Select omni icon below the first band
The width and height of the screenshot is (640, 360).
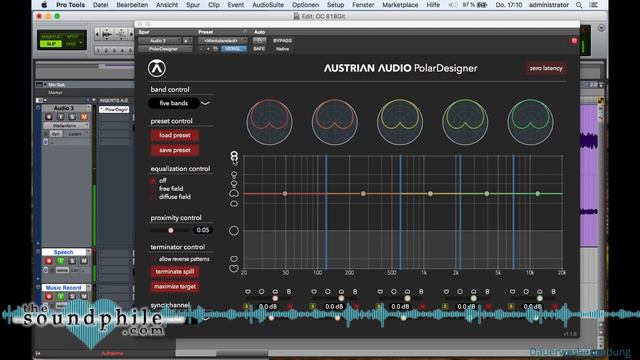pos(262,291)
